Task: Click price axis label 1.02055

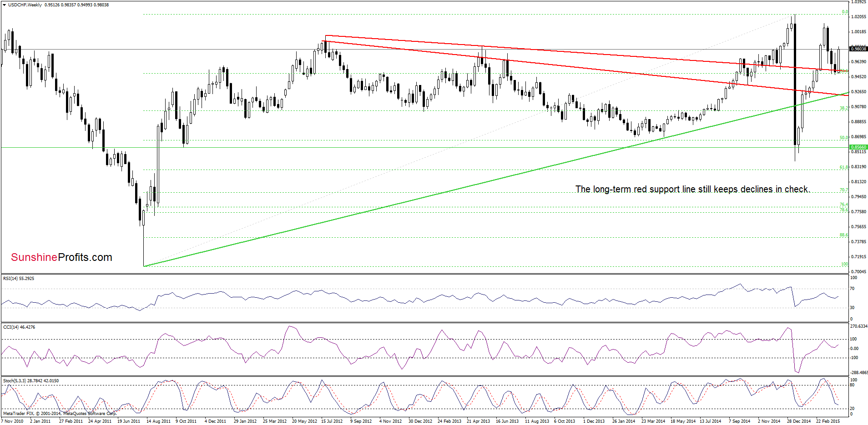Action: point(858,17)
